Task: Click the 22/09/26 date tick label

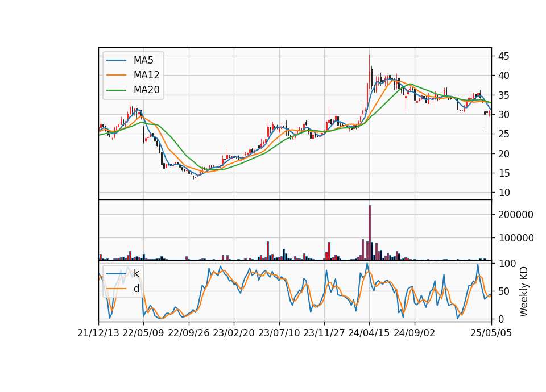Action: click(x=189, y=333)
